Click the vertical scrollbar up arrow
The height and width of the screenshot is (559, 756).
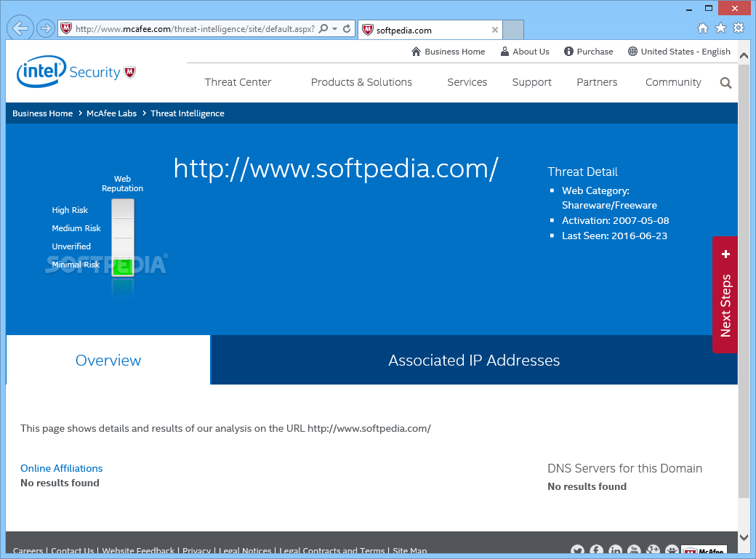(x=744, y=55)
